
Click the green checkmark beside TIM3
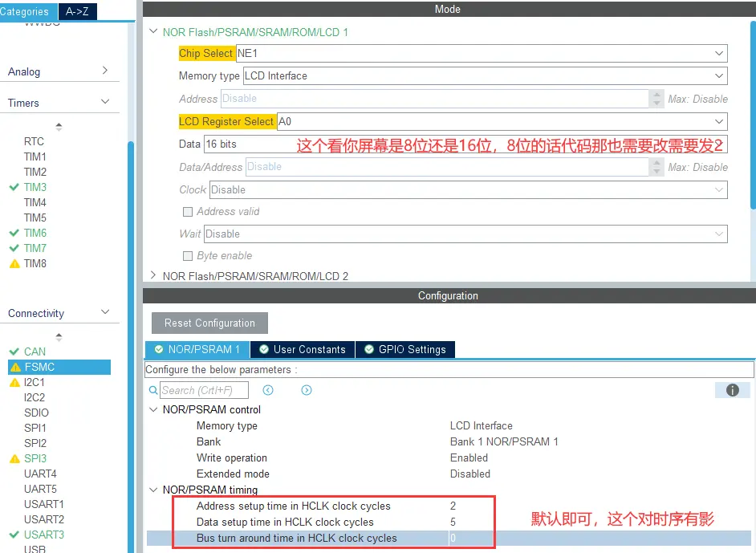point(14,187)
